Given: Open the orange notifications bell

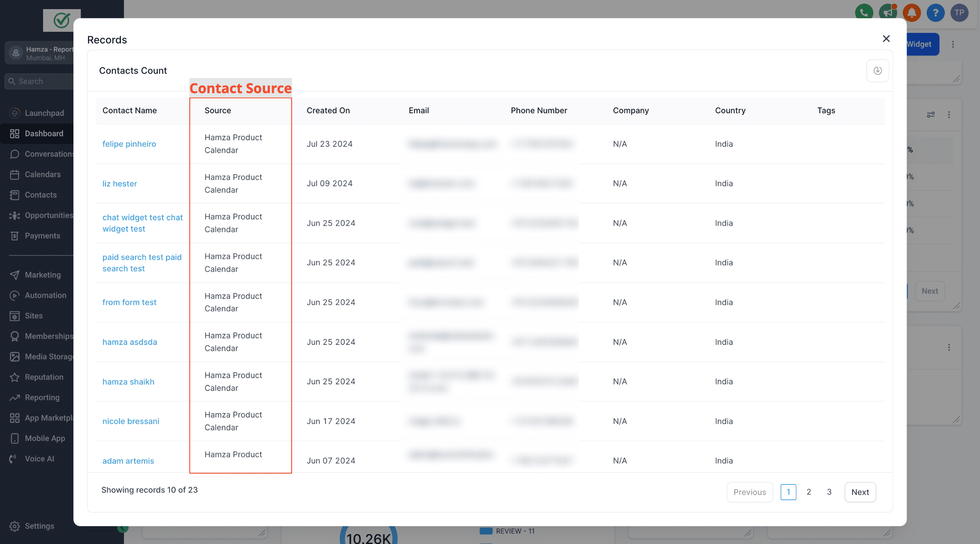Looking at the screenshot, I should point(911,12).
